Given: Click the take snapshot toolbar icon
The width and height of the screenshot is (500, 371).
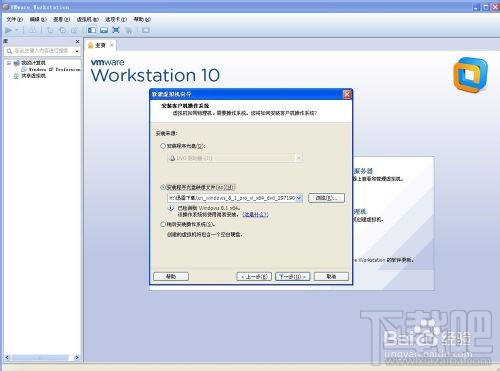Looking at the screenshot, I should pyautogui.click(x=50, y=30).
